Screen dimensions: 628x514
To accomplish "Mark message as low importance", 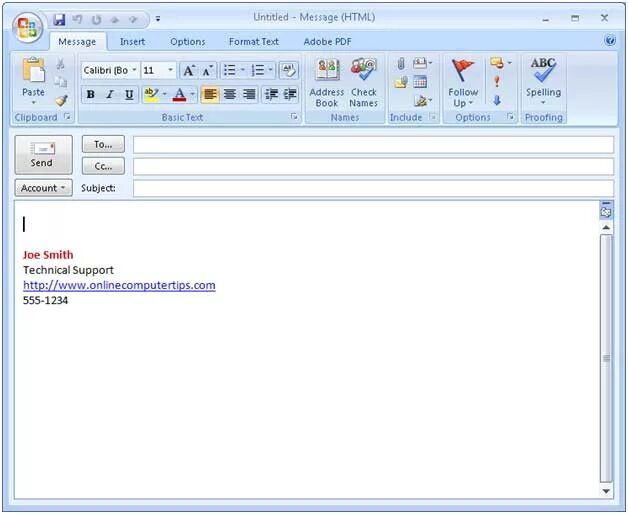I will 497,101.
